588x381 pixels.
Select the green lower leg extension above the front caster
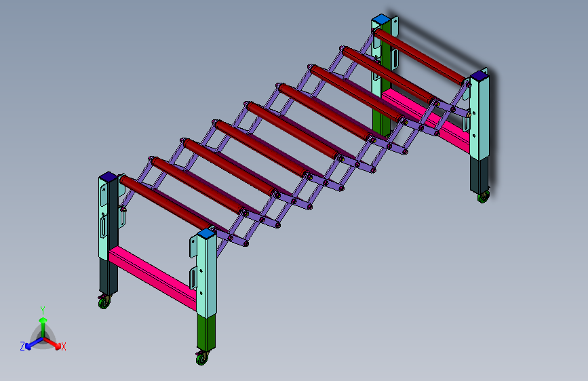pyautogui.click(x=206, y=333)
